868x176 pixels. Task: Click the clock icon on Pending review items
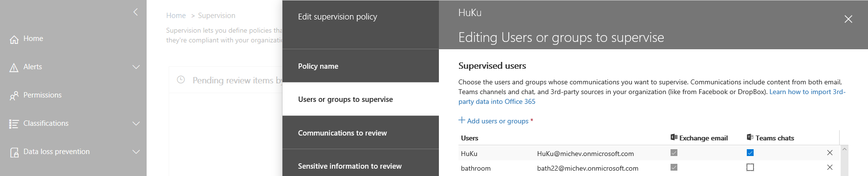point(181,79)
